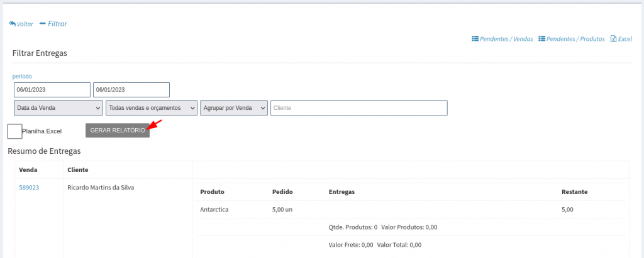Open the Agrupar por Venda dropdown
The image size is (644, 258).
(x=234, y=108)
